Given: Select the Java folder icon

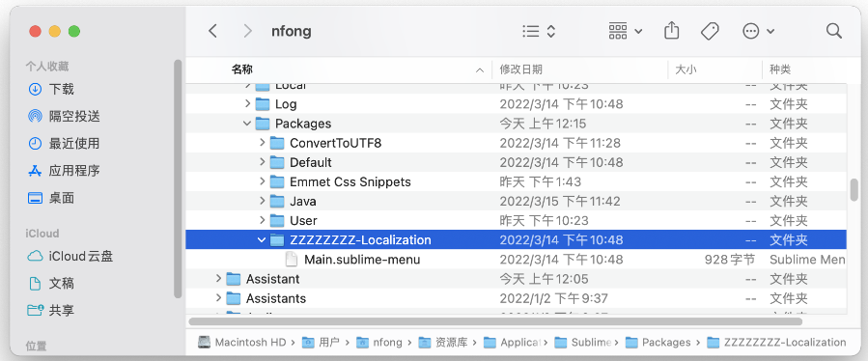Looking at the screenshot, I should [x=277, y=201].
